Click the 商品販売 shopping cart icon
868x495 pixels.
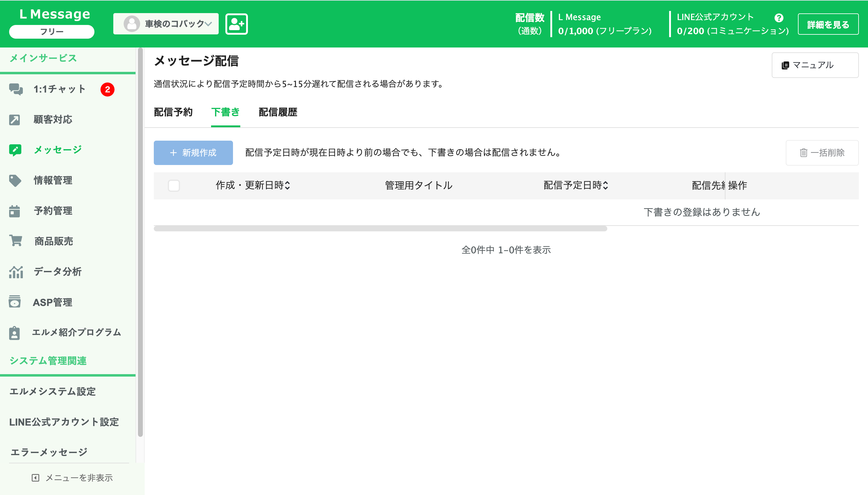(x=16, y=241)
